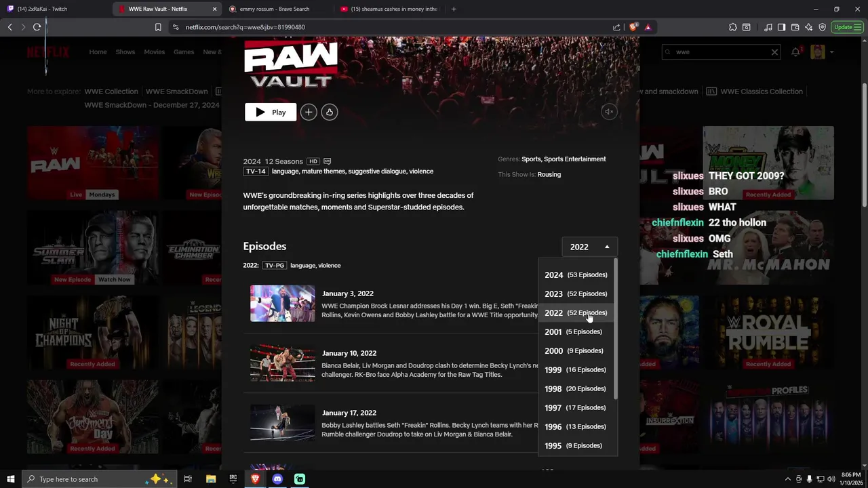Open the Netflix profile menu
The width and height of the screenshot is (868, 488).
coord(821,52)
